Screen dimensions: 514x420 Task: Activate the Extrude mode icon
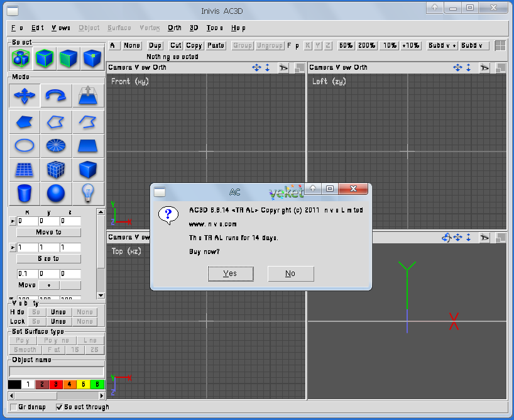point(88,95)
